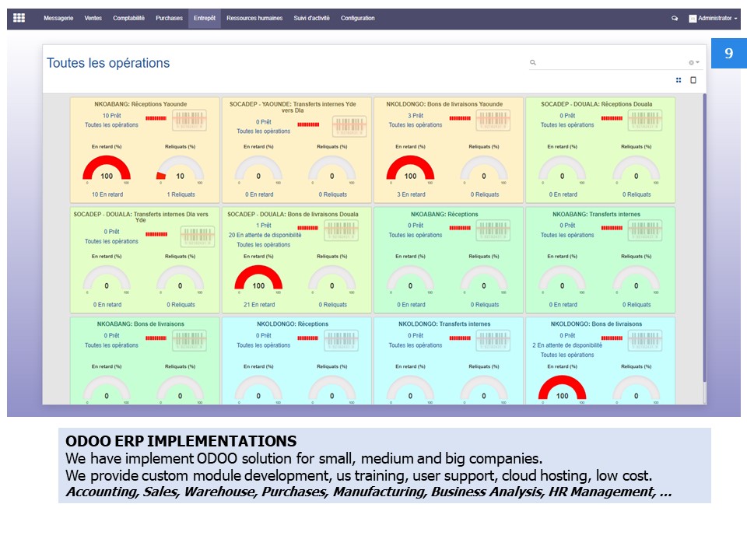Image resolution: width=747 pixels, height=560 pixels.
Task: Open the Ventes menu
Action: pos(93,18)
